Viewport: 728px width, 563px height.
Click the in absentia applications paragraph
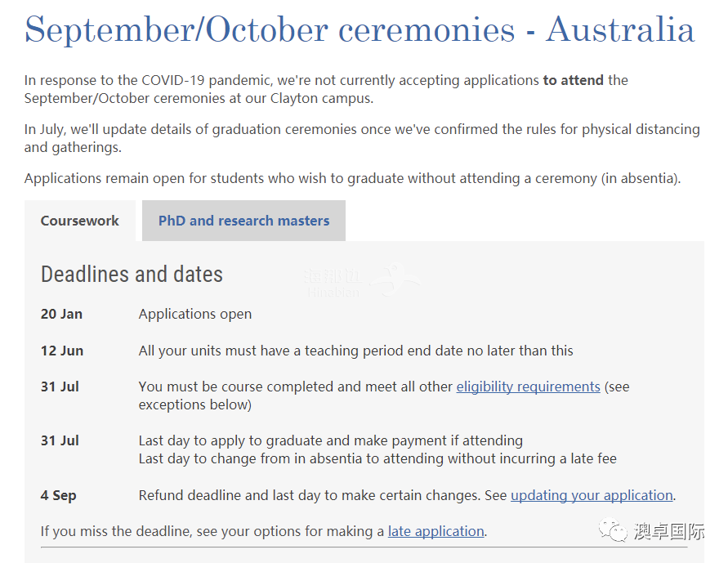click(x=352, y=179)
